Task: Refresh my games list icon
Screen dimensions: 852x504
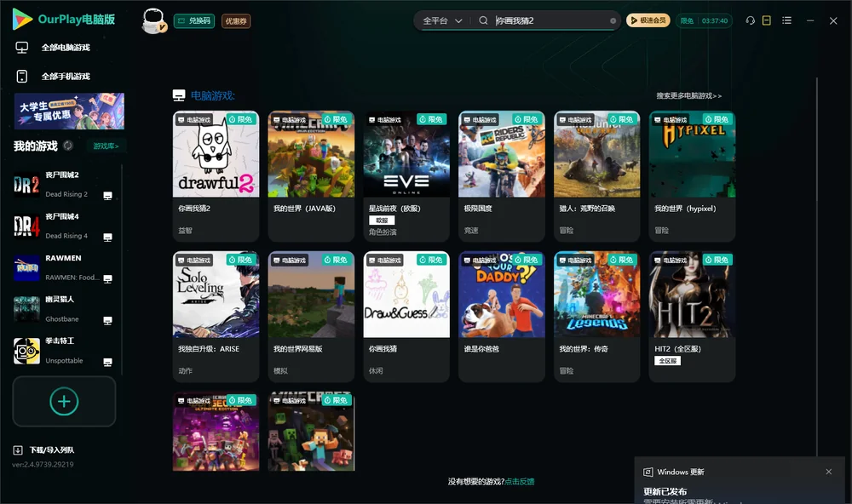Action: (x=68, y=146)
